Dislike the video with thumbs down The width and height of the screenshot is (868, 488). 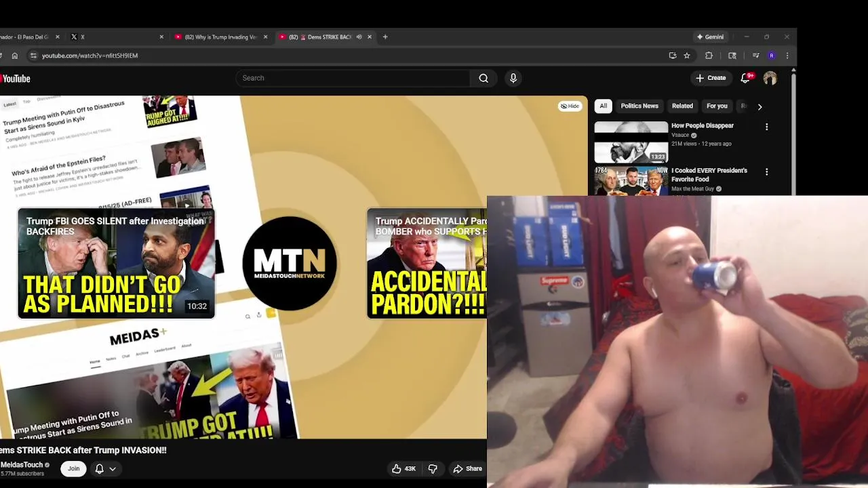433,468
